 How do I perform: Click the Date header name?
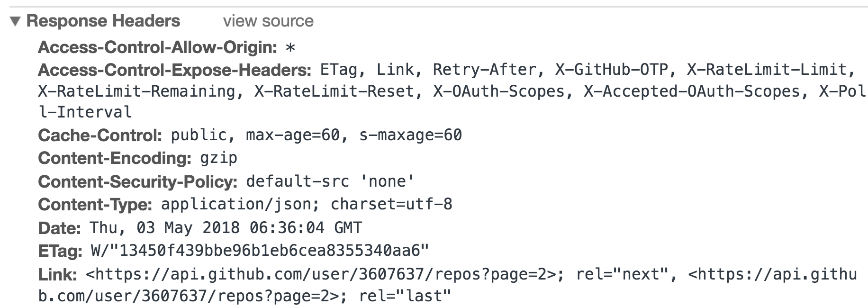coord(59,228)
